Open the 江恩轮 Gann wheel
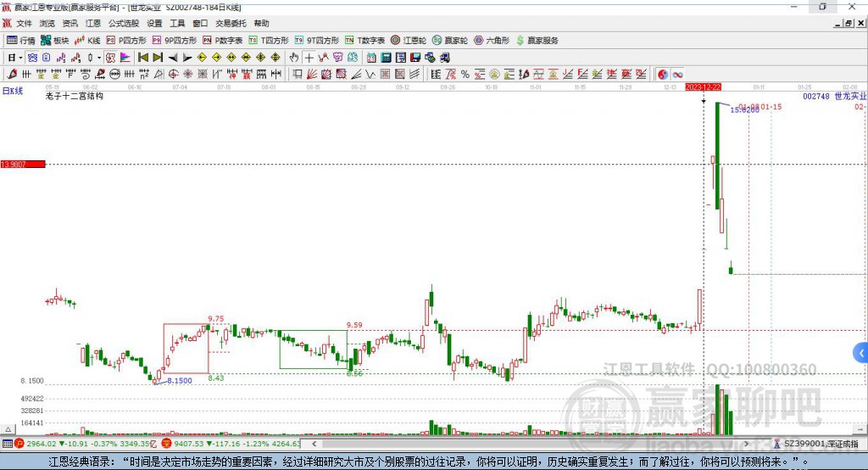This screenshot has height=470, width=868. pyautogui.click(x=409, y=41)
